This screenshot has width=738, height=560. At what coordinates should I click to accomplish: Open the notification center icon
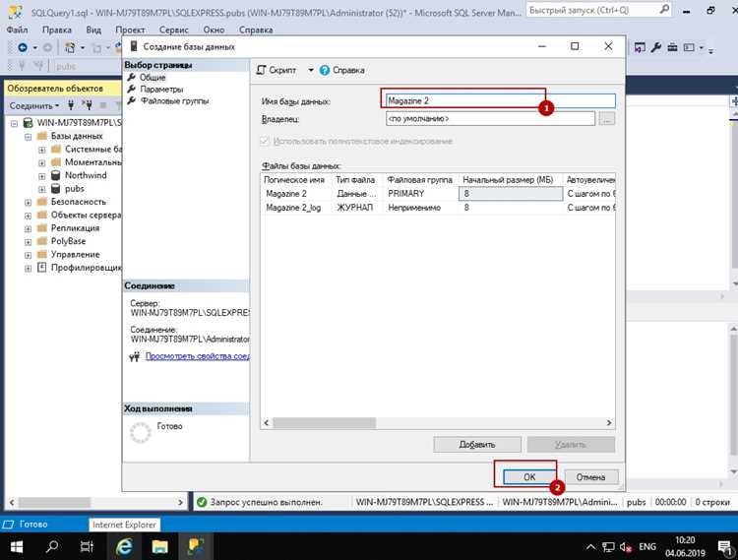click(x=724, y=547)
